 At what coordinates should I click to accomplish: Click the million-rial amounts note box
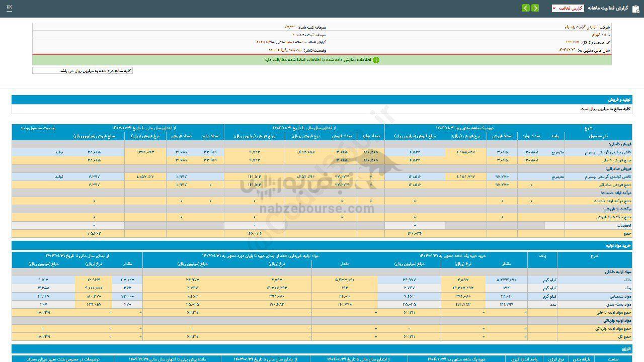point(83,71)
